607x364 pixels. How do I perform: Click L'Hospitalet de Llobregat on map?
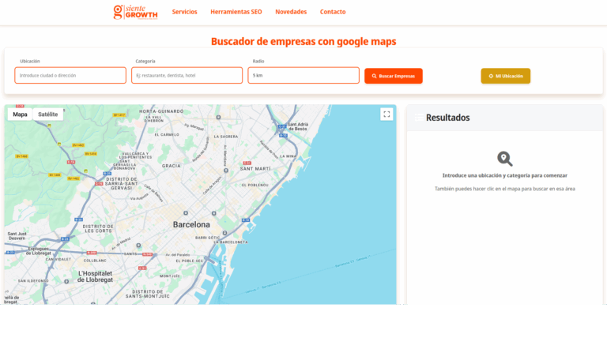coord(95,276)
